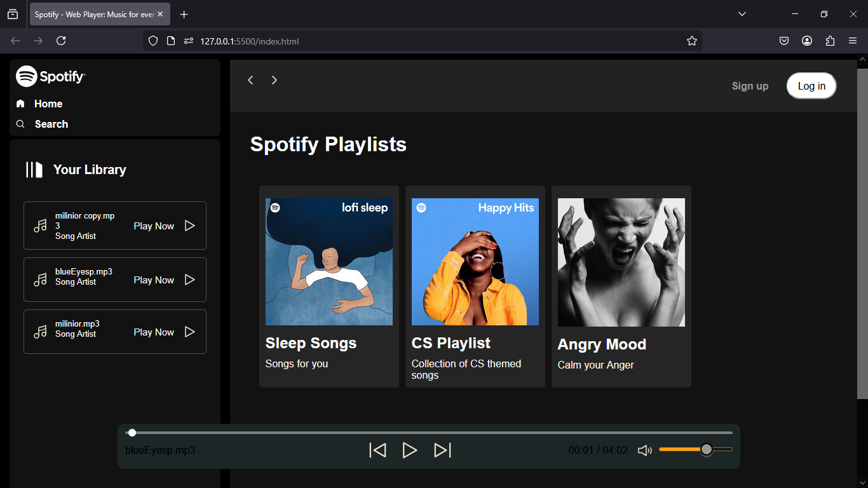The image size is (868, 488).
Task: Open a new browser tab
Action: point(184,15)
